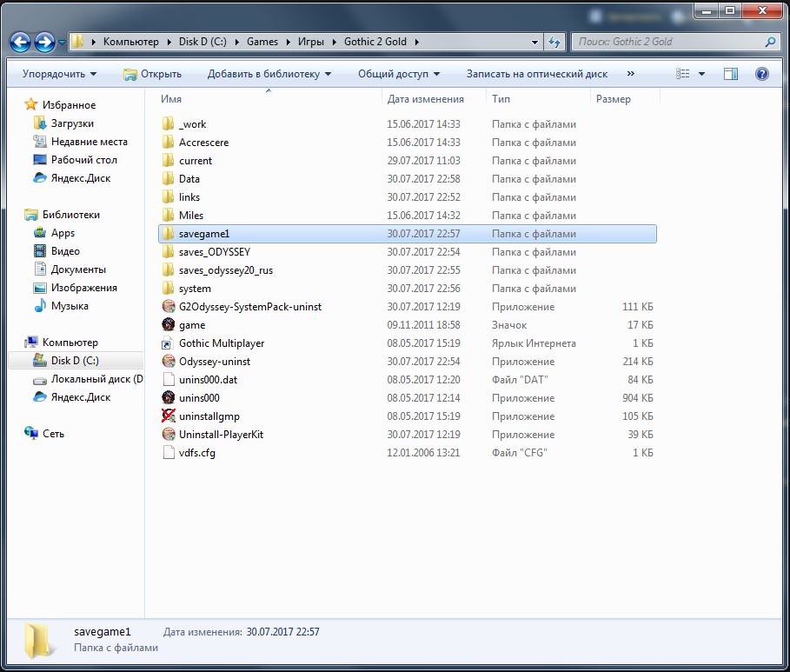Select the Odyssey-uninst application icon
Image resolution: width=790 pixels, height=672 pixels.
click(x=169, y=362)
